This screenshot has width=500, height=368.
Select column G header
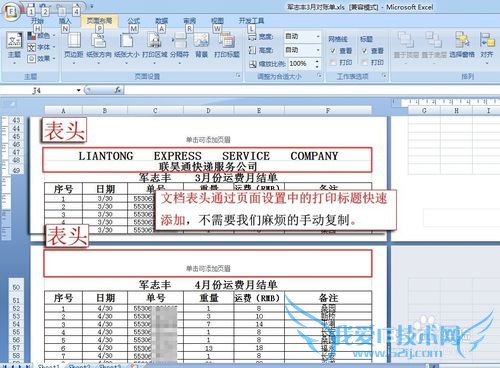(x=424, y=111)
